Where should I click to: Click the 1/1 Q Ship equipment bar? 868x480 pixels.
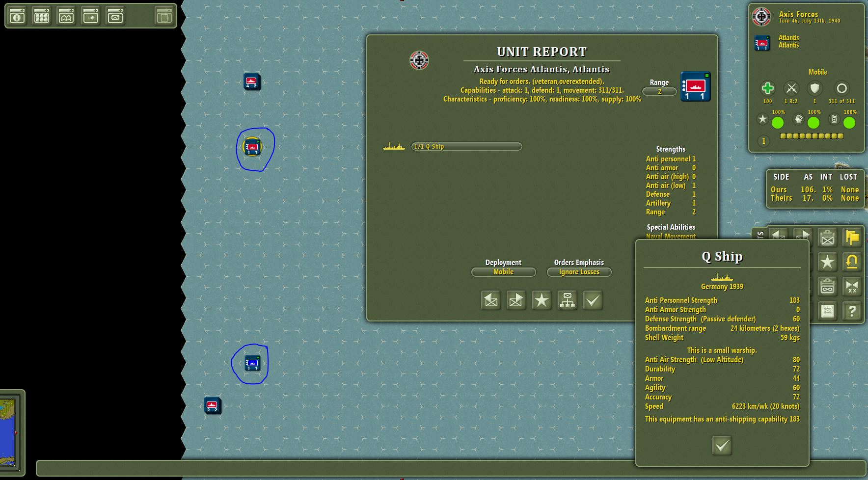466,146
